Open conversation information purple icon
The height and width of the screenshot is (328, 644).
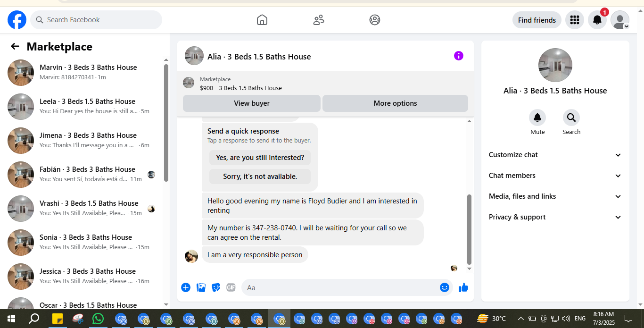coord(459,56)
